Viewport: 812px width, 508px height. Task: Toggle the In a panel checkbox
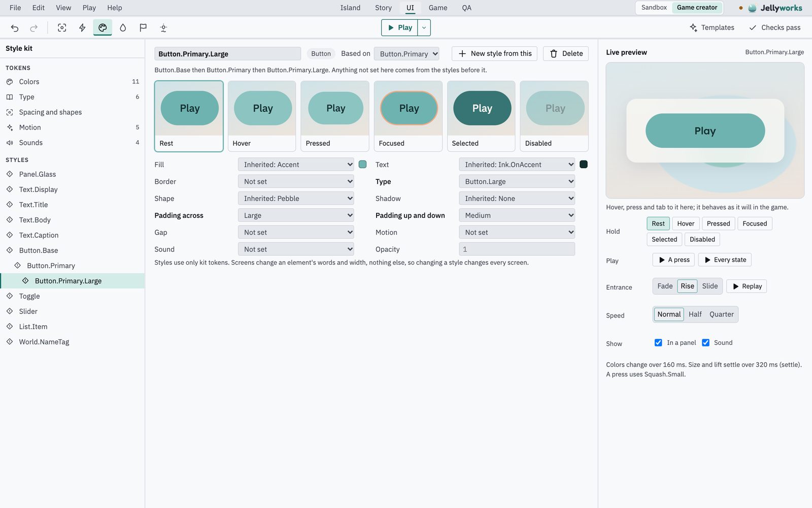[x=658, y=343]
